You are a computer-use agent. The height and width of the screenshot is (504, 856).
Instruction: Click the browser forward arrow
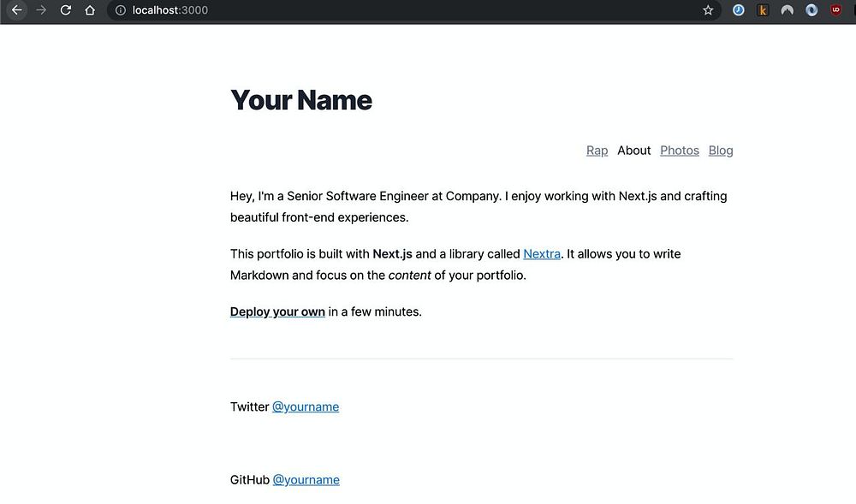(x=41, y=10)
